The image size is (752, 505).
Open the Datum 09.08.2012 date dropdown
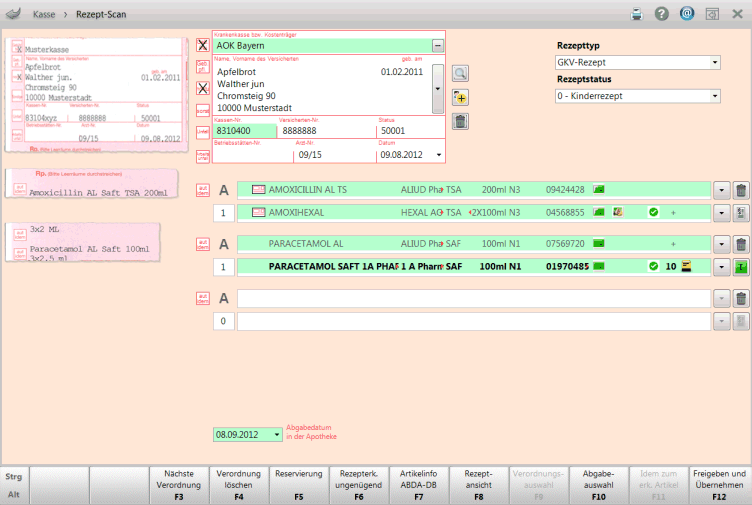click(439, 155)
